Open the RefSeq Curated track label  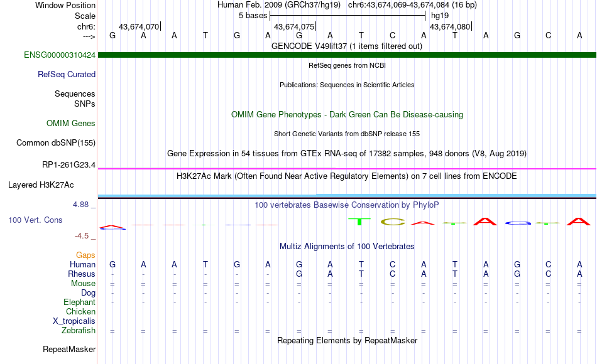coord(67,75)
